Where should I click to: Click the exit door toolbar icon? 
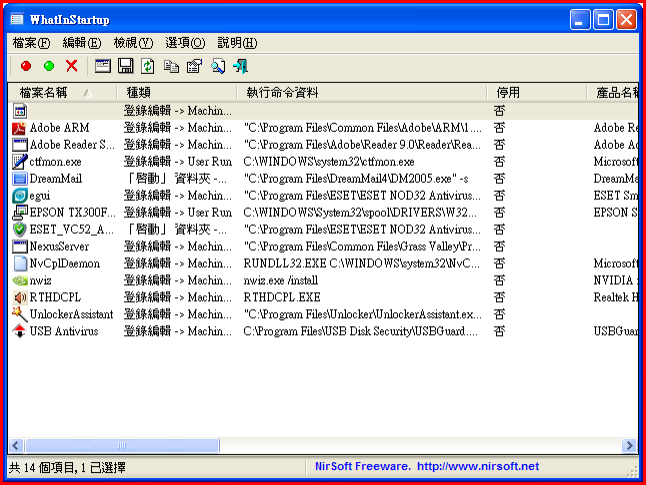click(240, 66)
